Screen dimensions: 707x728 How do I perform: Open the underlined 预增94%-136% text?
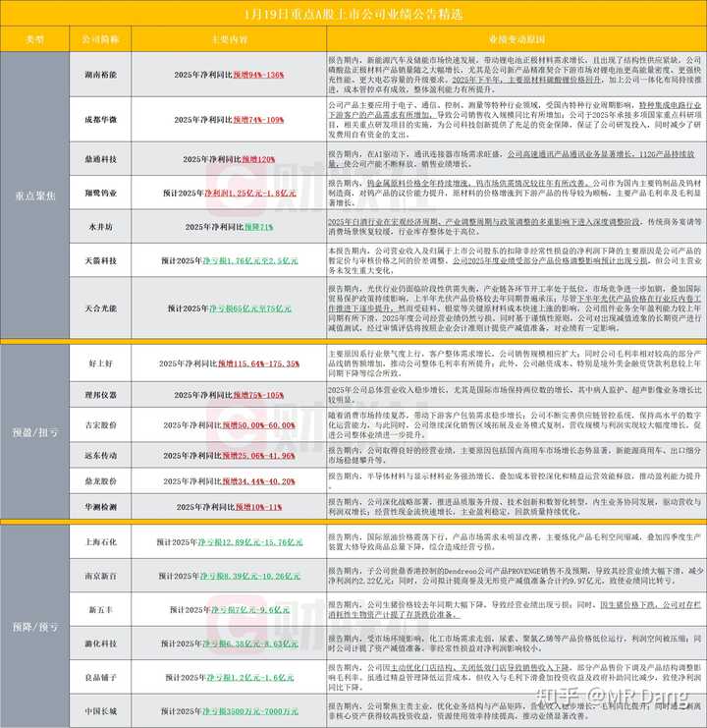tap(259, 75)
